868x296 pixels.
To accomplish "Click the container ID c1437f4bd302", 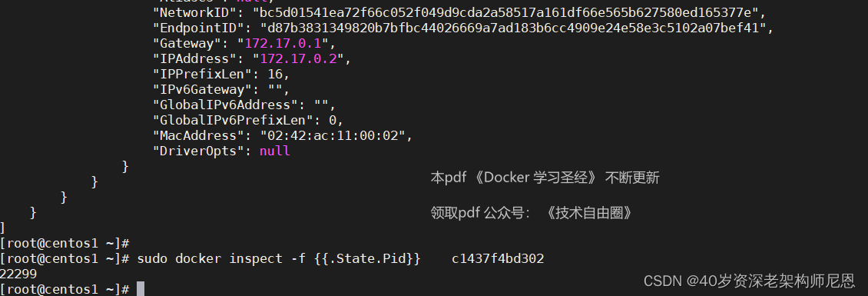I will pyautogui.click(x=498, y=259).
